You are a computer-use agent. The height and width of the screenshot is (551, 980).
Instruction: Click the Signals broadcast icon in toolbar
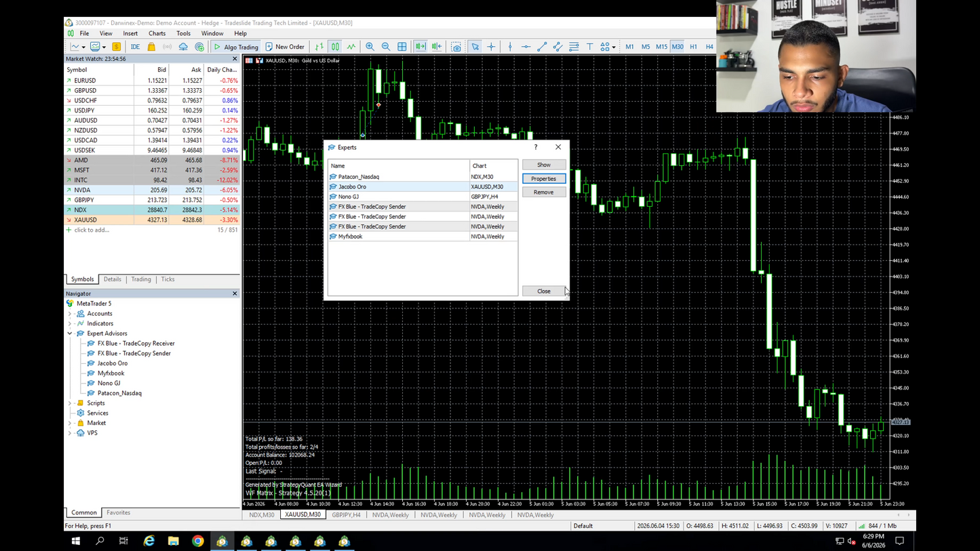(x=167, y=47)
